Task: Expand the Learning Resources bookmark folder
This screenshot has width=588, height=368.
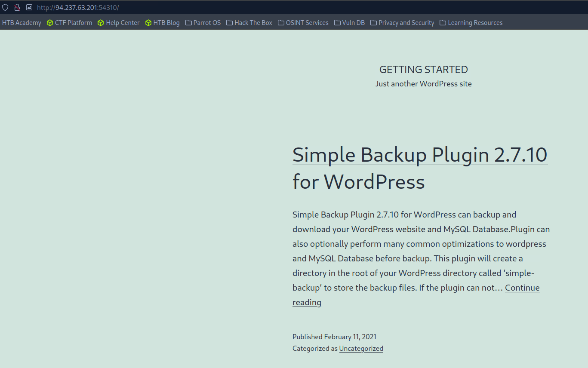Action: coord(471,23)
